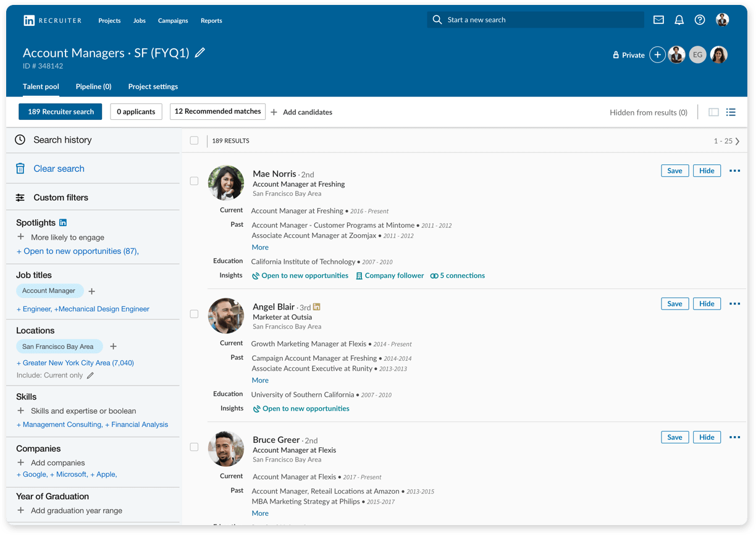756x535 pixels.
Task: Add Open to new opportunities (87) spotlight
Action: coord(77,251)
